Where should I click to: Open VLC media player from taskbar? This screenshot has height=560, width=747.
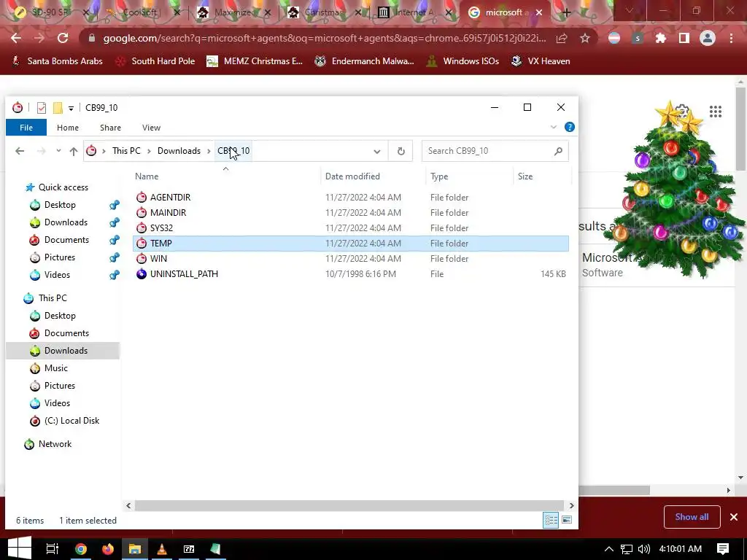161,549
